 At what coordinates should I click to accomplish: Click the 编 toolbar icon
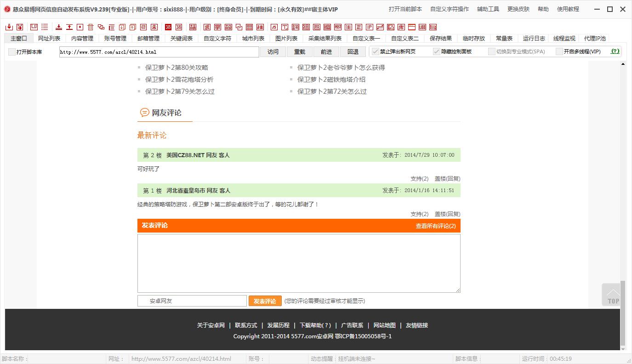[x=327, y=27]
